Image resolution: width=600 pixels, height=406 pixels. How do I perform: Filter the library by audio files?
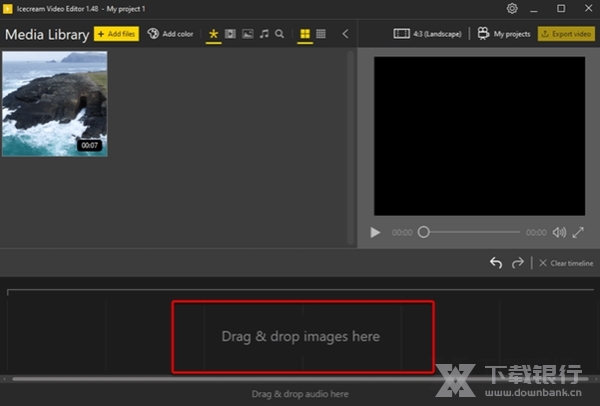pos(264,34)
